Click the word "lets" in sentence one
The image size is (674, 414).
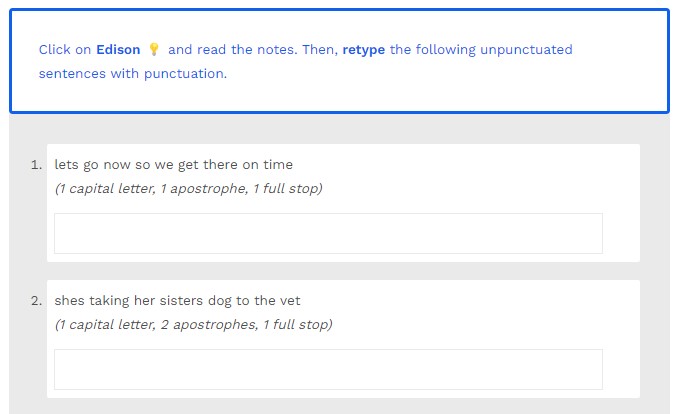[x=65, y=165]
